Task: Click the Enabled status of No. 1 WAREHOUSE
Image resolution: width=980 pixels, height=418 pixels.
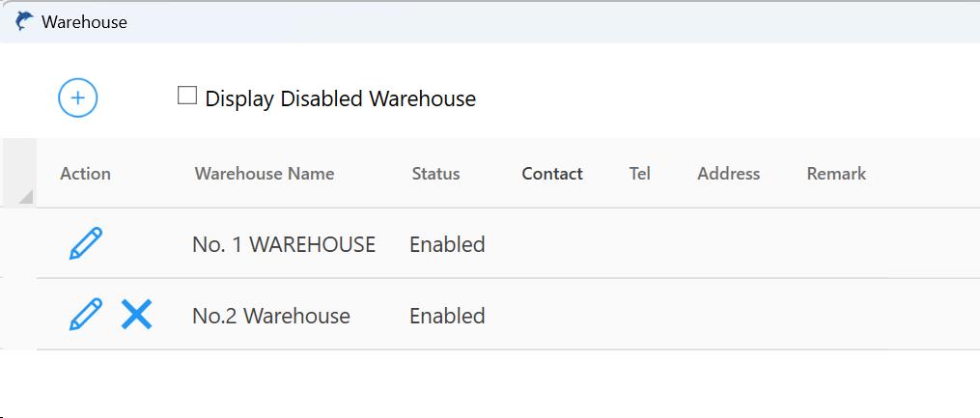Action: (447, 244)
